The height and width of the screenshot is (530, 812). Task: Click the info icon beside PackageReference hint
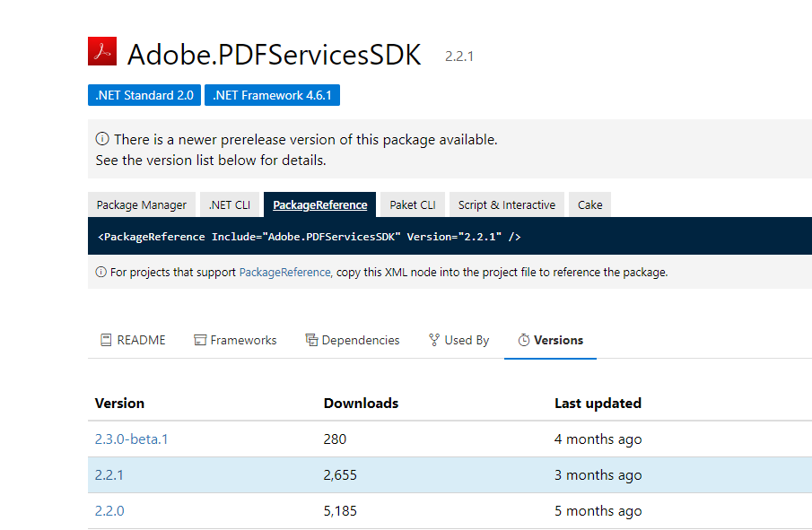click(100, 272)
